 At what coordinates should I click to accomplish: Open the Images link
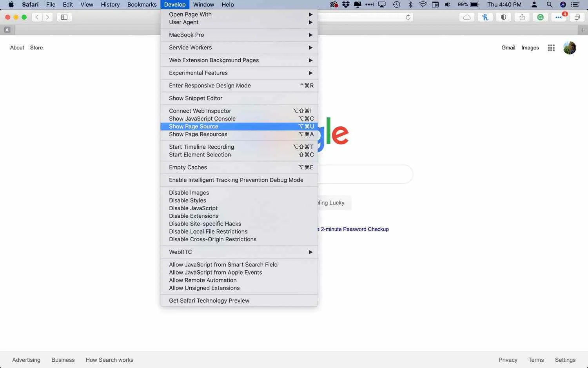530,48
